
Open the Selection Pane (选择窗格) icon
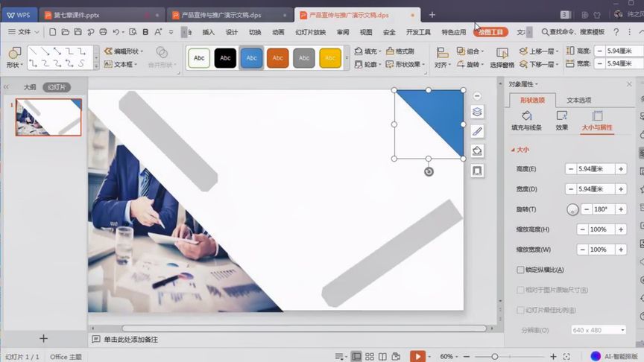coord(502,57)
